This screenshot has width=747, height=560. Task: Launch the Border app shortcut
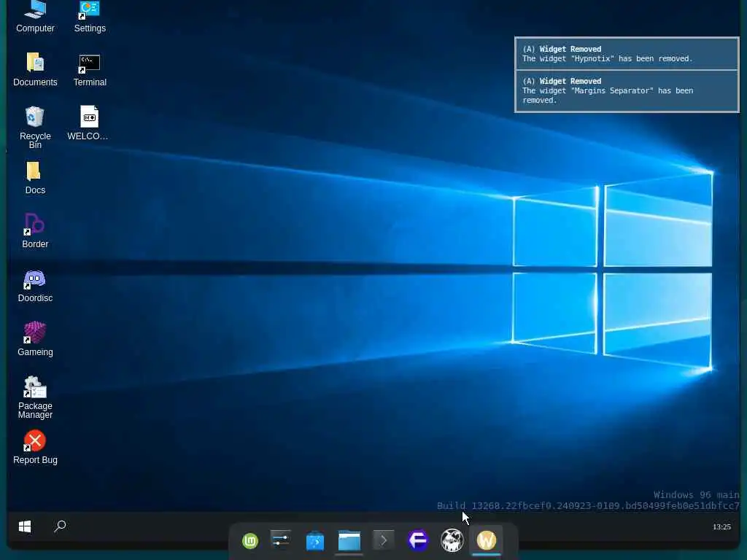click(x=35, y=231)
